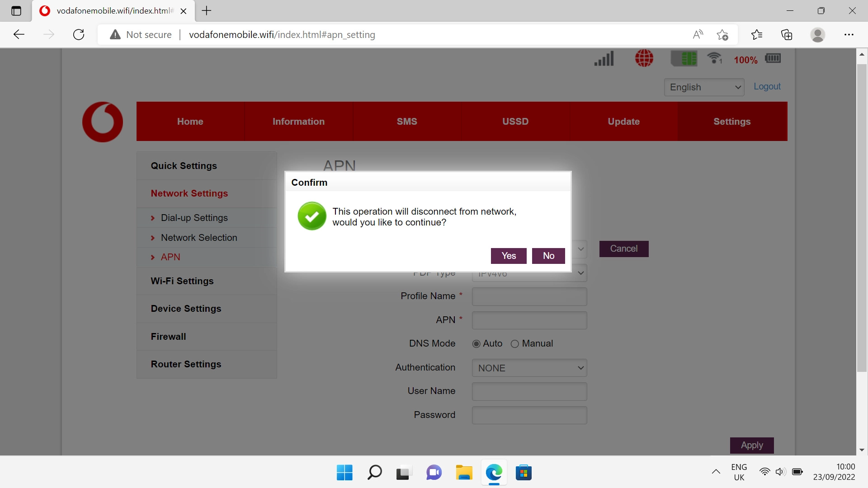Expand the PDP Type dropdown
This screenshot has height=488, width=868.
[580, 273]
